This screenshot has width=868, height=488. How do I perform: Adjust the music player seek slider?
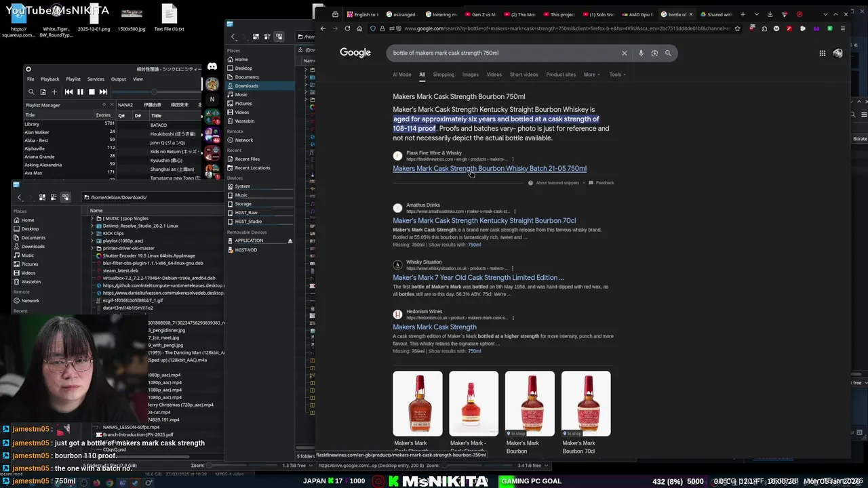(x=155, y=91)
